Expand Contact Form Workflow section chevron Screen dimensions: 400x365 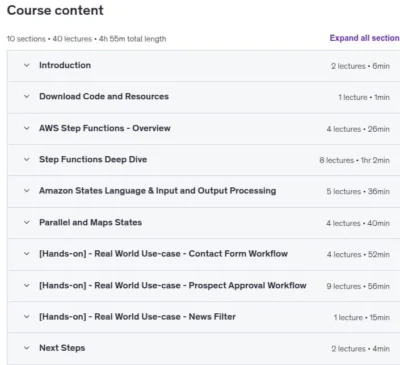27,254
